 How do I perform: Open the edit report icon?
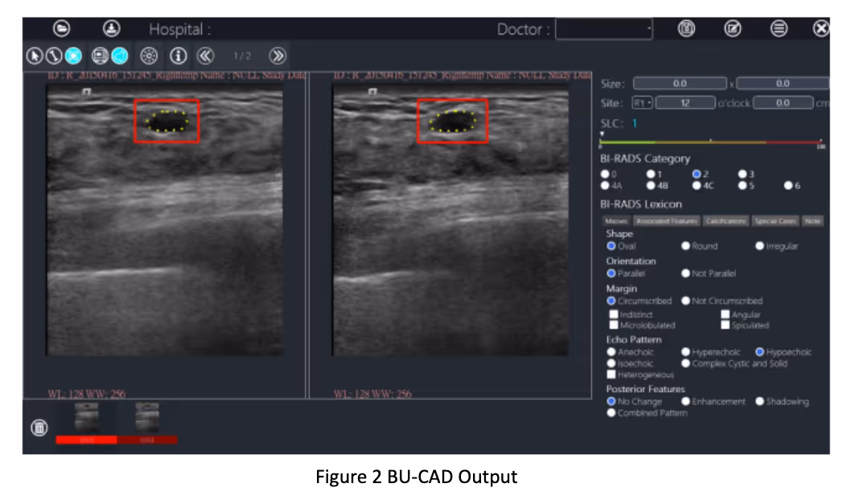(733, 28)
